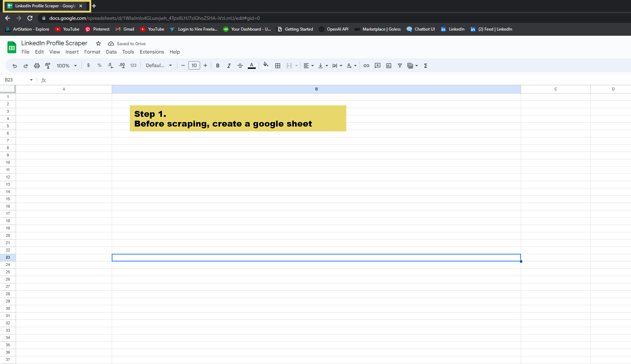This screenshot has height=364, width=631.
Task: Open Chatbot UI bookmark
Action: tap(421, 29)
